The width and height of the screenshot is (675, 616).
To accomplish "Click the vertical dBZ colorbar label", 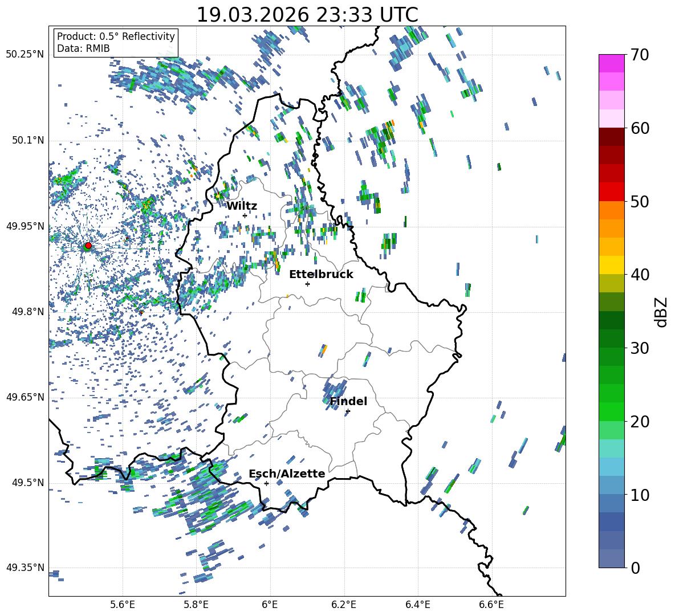I will pos(661,312).
